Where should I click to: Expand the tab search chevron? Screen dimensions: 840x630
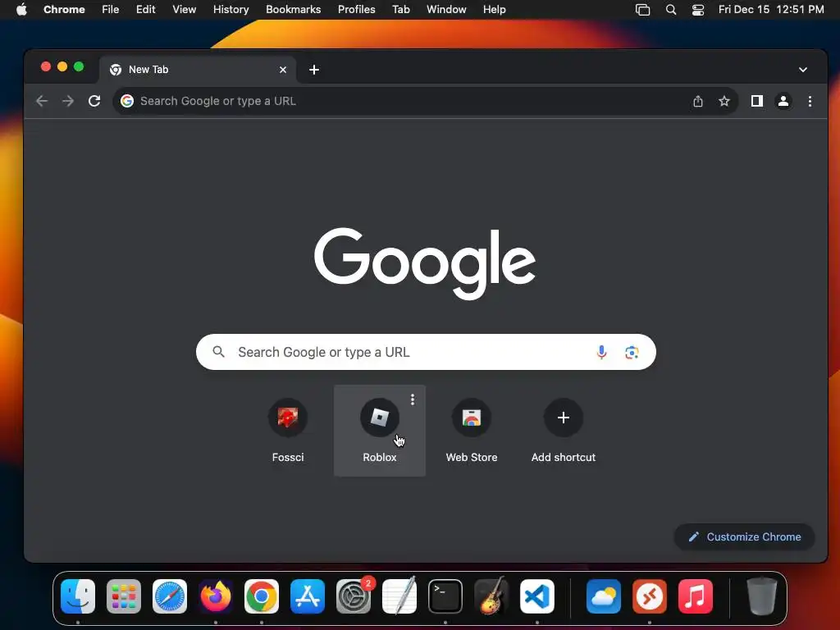tap(802, 70)
